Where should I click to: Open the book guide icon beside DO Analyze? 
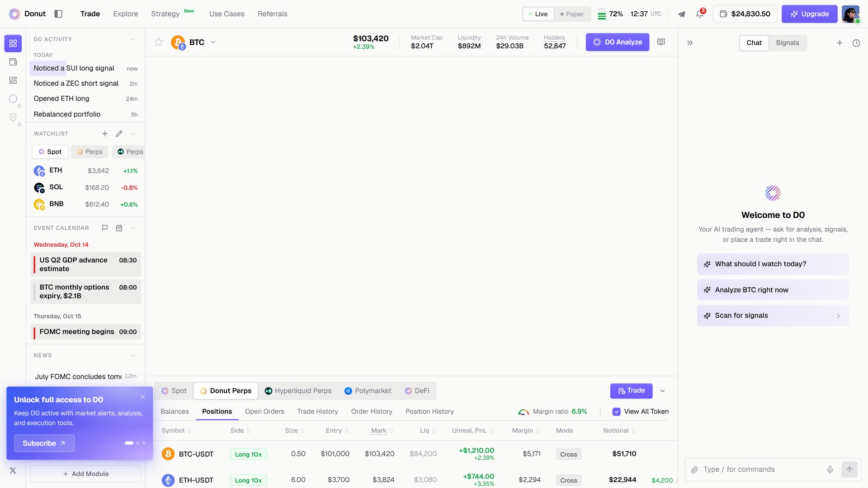[661, 42]
